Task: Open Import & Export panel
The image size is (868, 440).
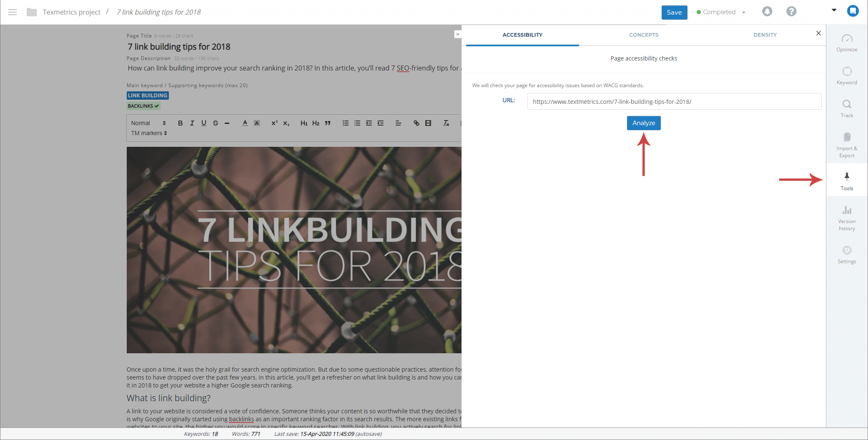Action: point(847,145)
